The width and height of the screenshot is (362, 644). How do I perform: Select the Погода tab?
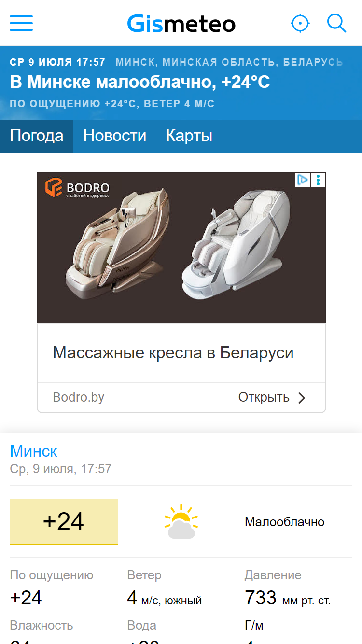(x=37, y=136)
